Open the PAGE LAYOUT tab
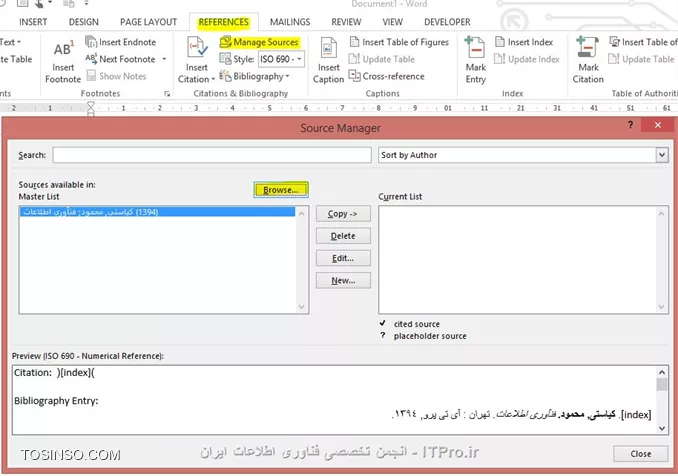This screenshot has width=678, height=476. pos(148,22)
